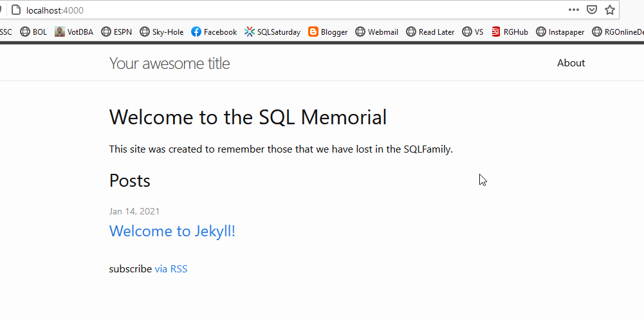The height and width of the screenshot is (320, 644).
Task: Open the page actions three-dot menu
Action: coord(574,10)
